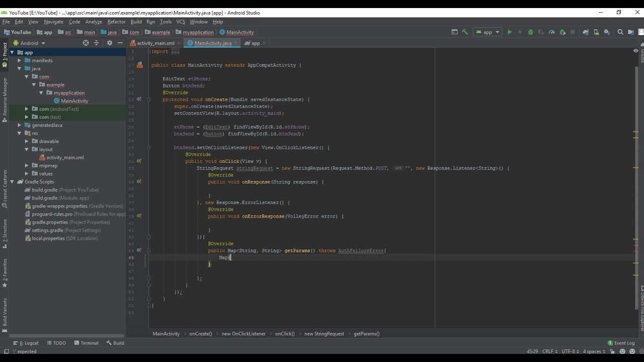Click Run with Coverage icon
Screen dimensions: 644x362
point(541,32)
